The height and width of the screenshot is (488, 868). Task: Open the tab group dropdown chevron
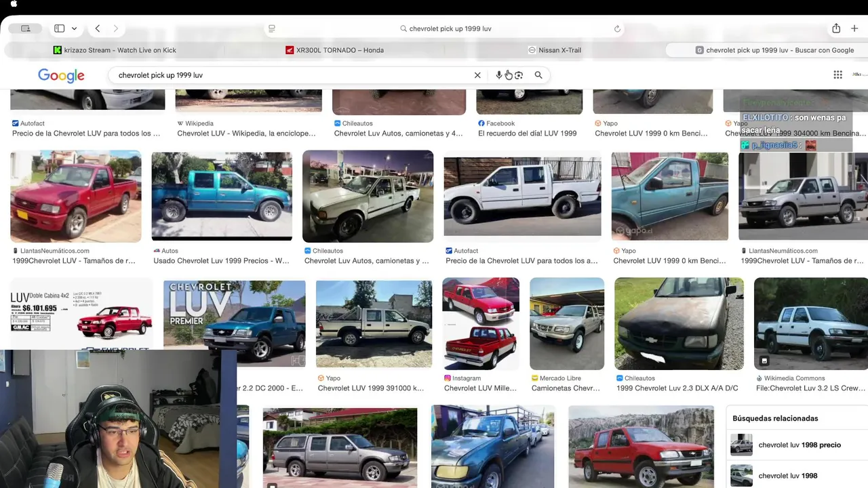74,28
